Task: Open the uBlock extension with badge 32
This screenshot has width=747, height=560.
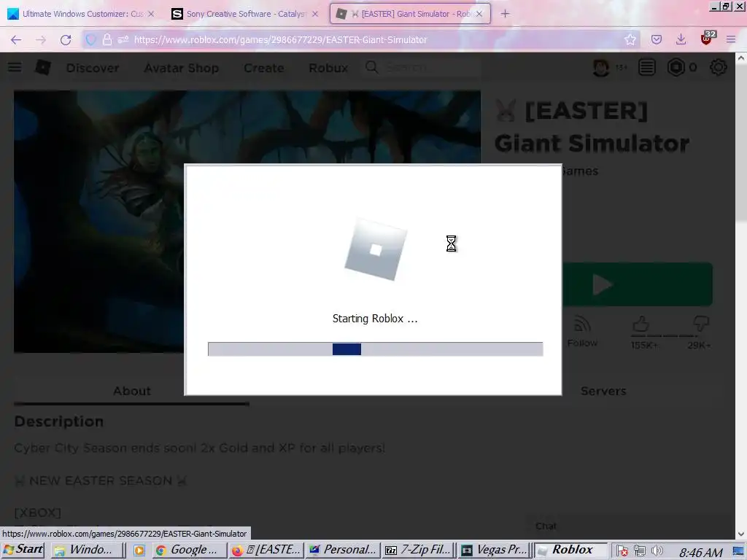Action: coord(707,39)
